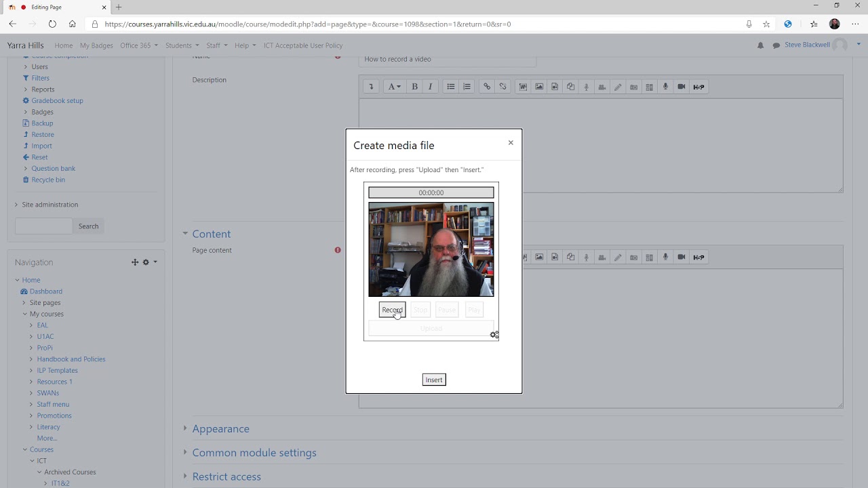Open the Help menu
The image size is (868, 488).
click(245, 45)
